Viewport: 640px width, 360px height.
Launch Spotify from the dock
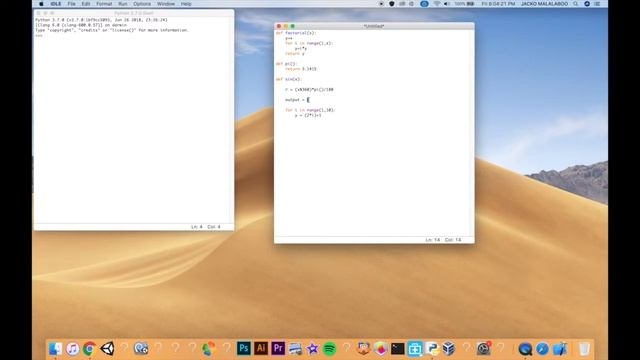(x=329, y=349)
